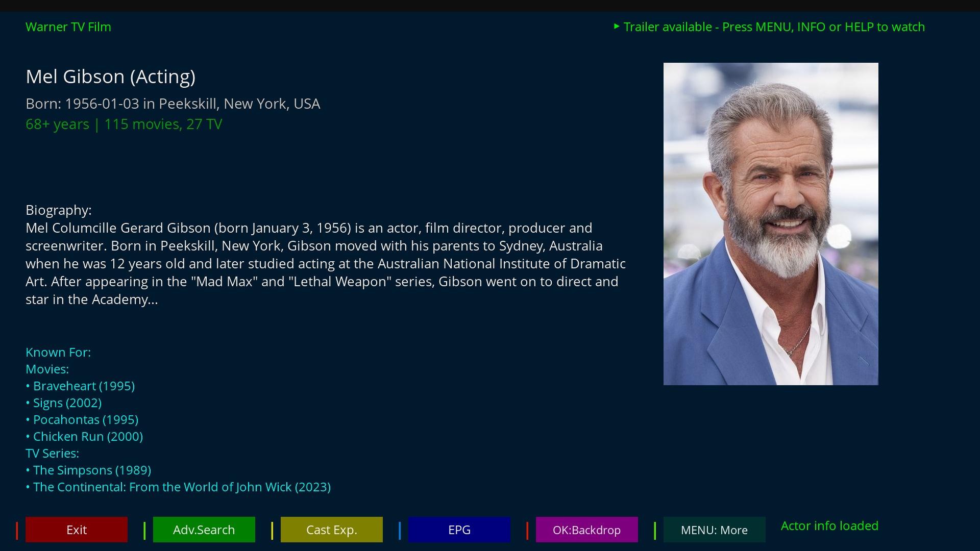Click the actor portrait photo
Screen dimensions: 980x551
(771, 224)
